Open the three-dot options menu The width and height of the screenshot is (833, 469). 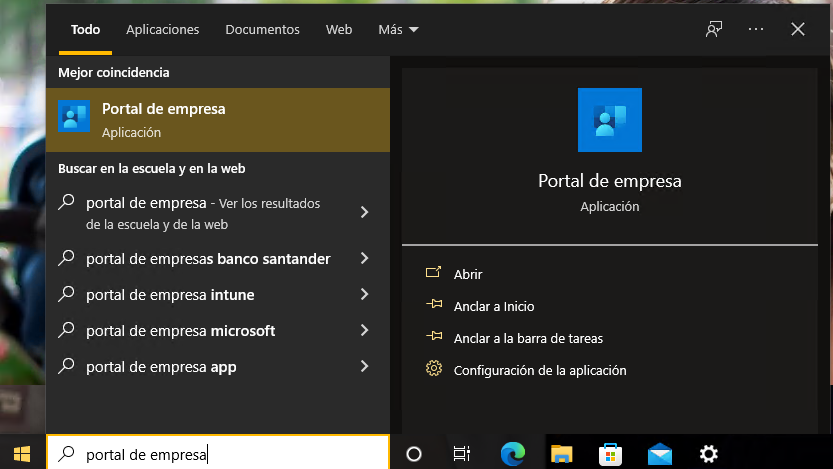coord(755,29)
